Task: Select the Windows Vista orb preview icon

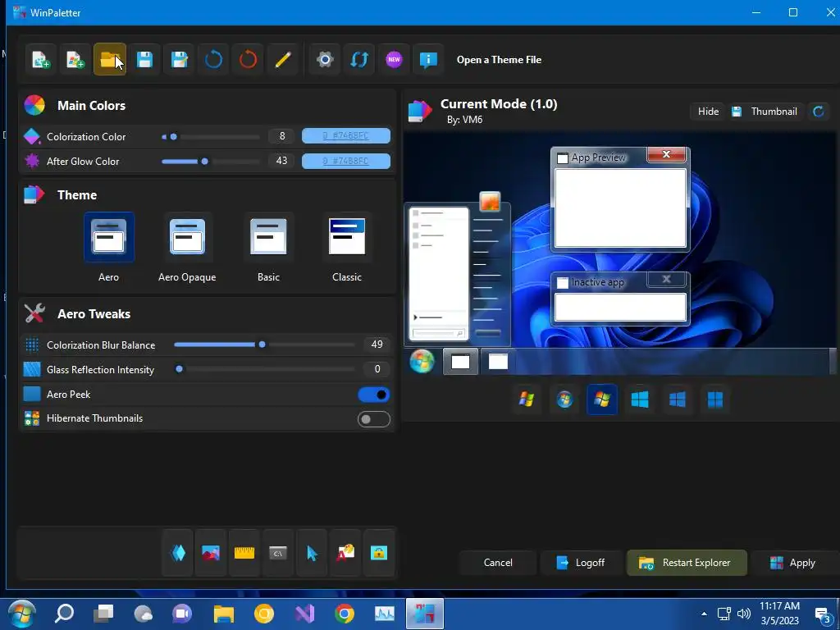Action: pos(564,399)
